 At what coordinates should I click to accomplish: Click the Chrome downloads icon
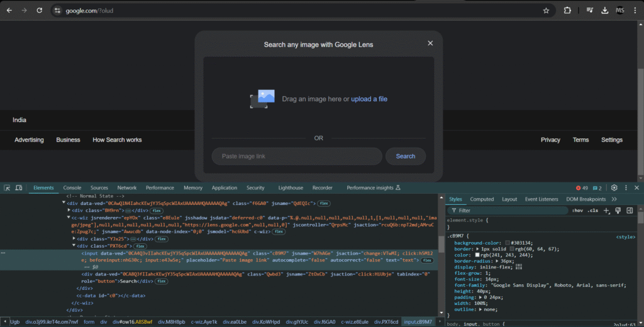[x=604, y=11]
